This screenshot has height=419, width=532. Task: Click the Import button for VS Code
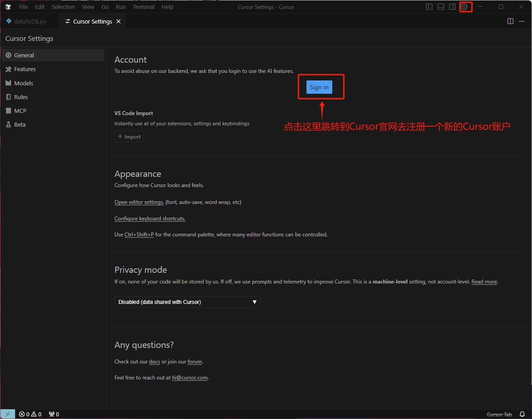point(129,136)
